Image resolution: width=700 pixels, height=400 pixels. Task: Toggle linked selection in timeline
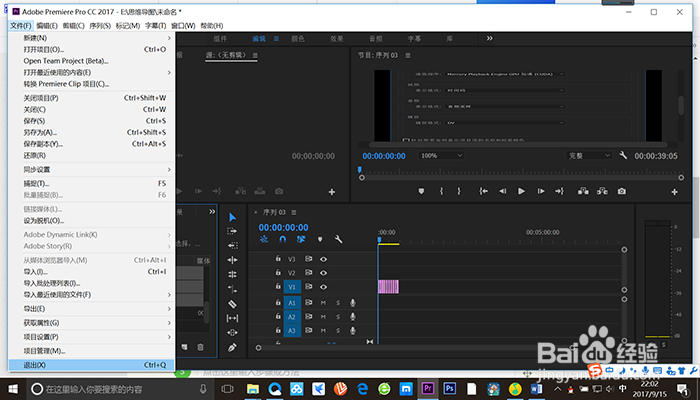(x=301, y=239)
